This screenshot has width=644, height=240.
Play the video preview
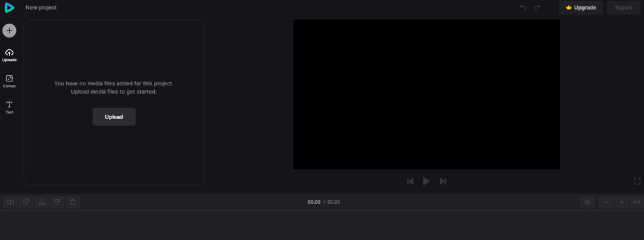click(x=426, y=181)
